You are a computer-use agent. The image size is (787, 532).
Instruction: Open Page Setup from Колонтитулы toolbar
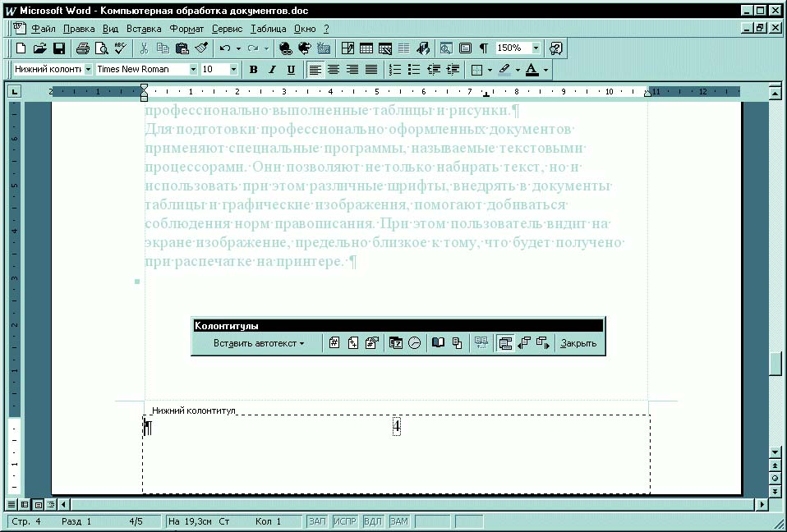pyautogui.click(x=439, y=343)
